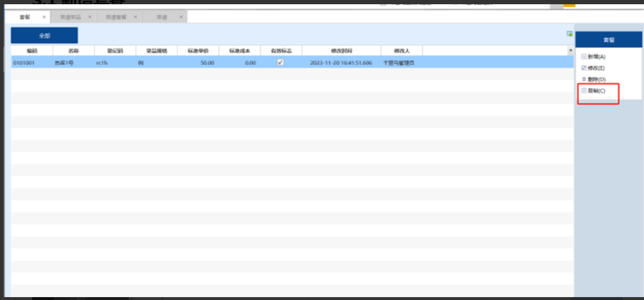Screen dimensions: 644x300
Task: Click the 全部 filter button
Action: (x=44, y=36)
